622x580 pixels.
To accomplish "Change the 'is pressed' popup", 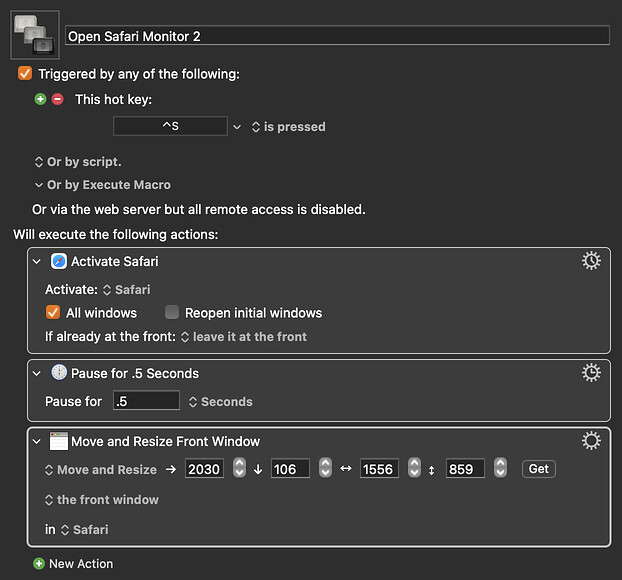I will [288, 127].
